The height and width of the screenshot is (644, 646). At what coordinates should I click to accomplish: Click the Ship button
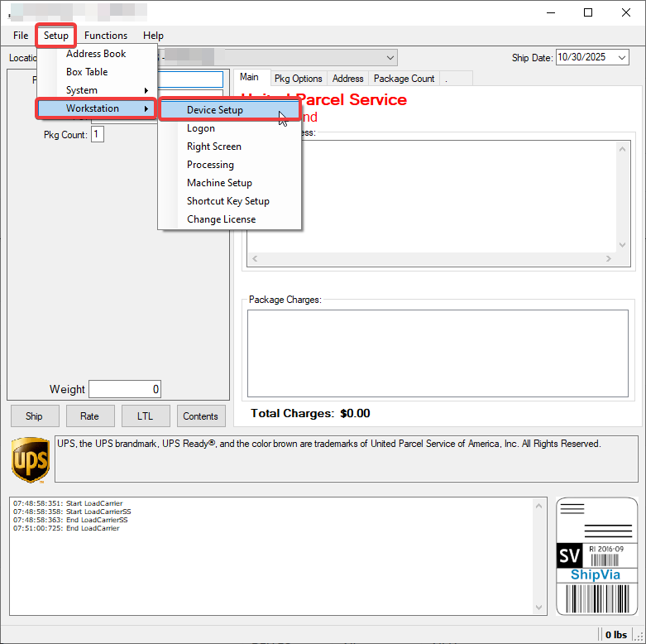click(35, 416)
